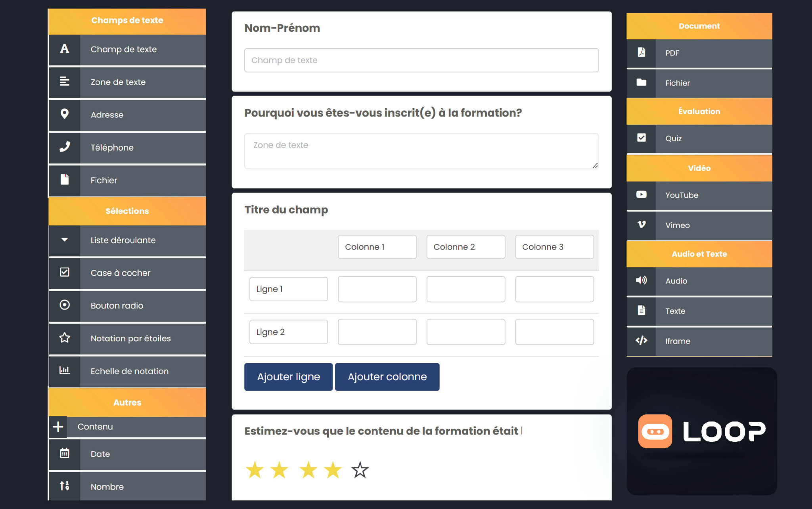Click the Audio speaker icon
Image resolution: width=812 pixels, height=509 pixels.
pyautogui.click(x=641, y=280)
